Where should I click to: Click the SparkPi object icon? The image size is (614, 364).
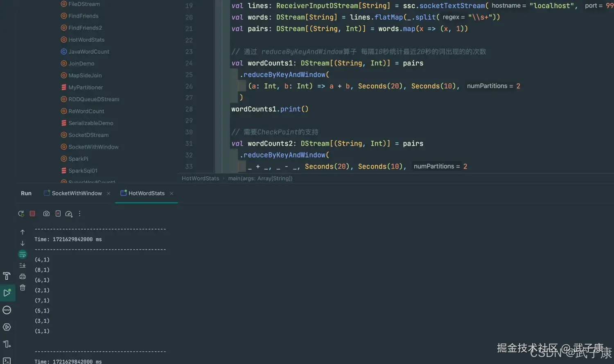pyautogui.click(x=64, y=158)
